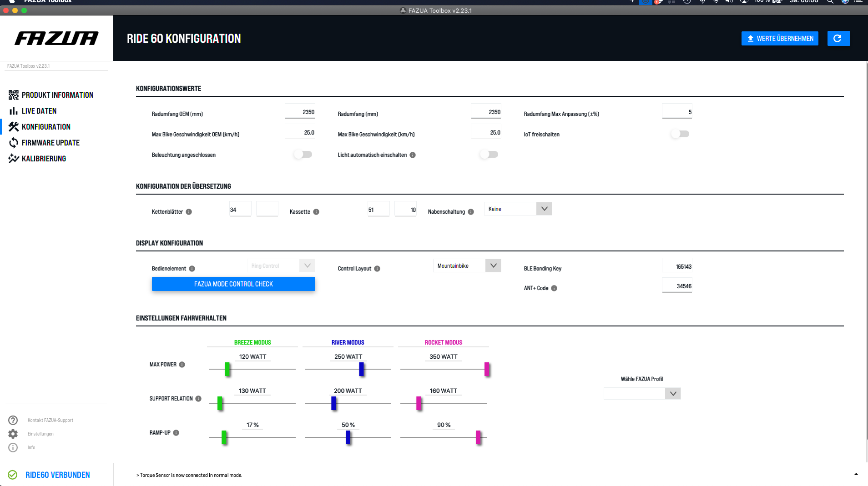
Task: Click Kassette field showing 51
Action: pos(378,209)
